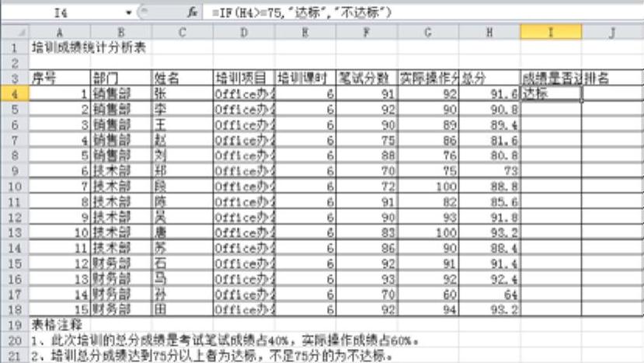Image resolution: width=644 pixels, height=363 pixels.
Task: Click header cell 排名
Action: 612,78
